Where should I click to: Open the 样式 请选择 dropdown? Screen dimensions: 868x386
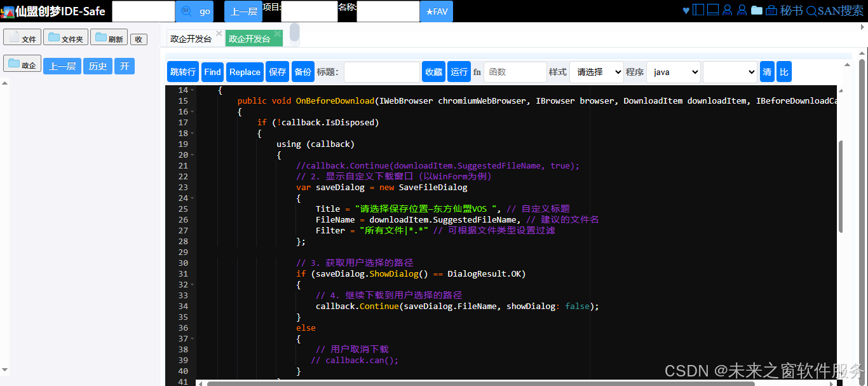597,72
